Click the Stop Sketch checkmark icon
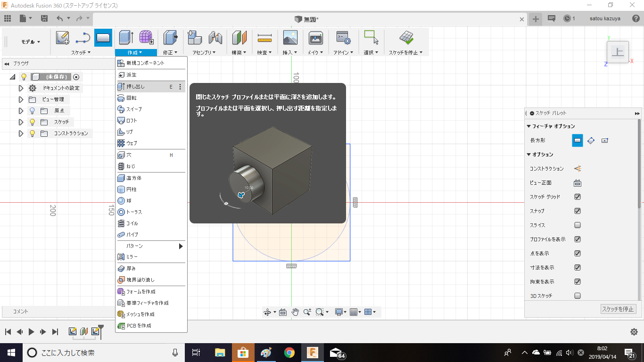 [x=406, y=38]
